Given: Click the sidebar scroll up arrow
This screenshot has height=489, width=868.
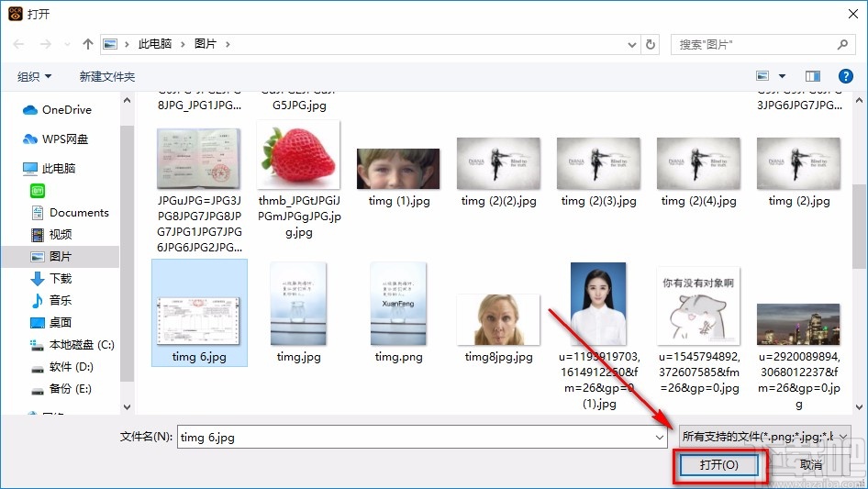Looking at the screenshot, I should coord(127,100).
